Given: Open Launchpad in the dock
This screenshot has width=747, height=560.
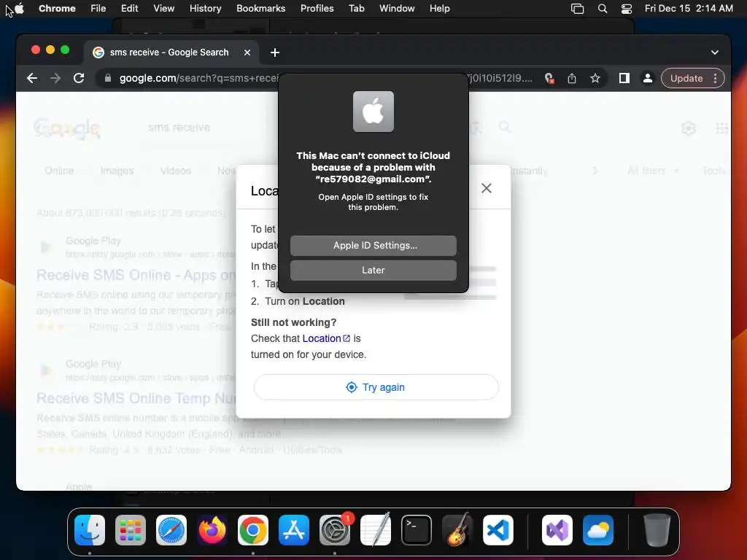Looking at the screenshot, I should coord(131,530).
